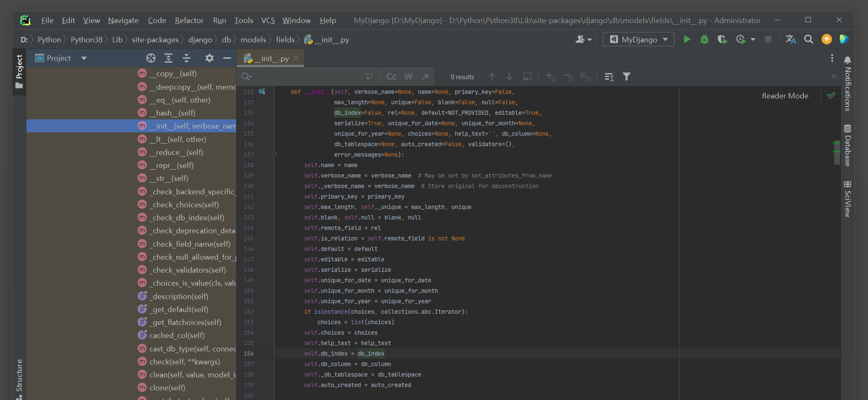Open the VCS menu
The width and height of the screenshot is (868, 400).
point(268,21)
